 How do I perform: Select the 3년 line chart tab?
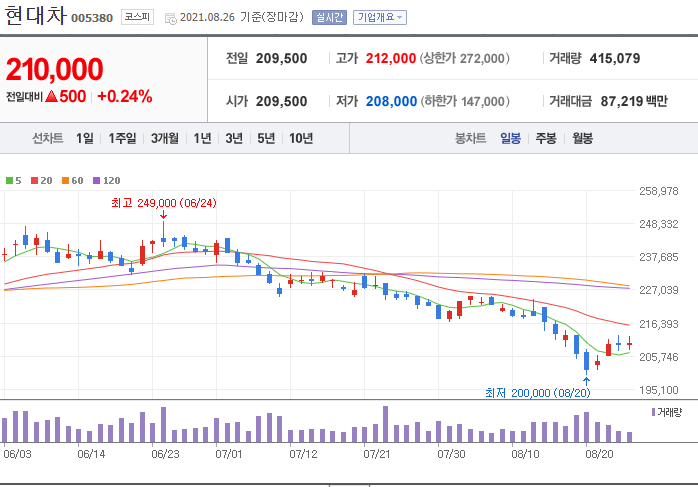coord(234,138)
